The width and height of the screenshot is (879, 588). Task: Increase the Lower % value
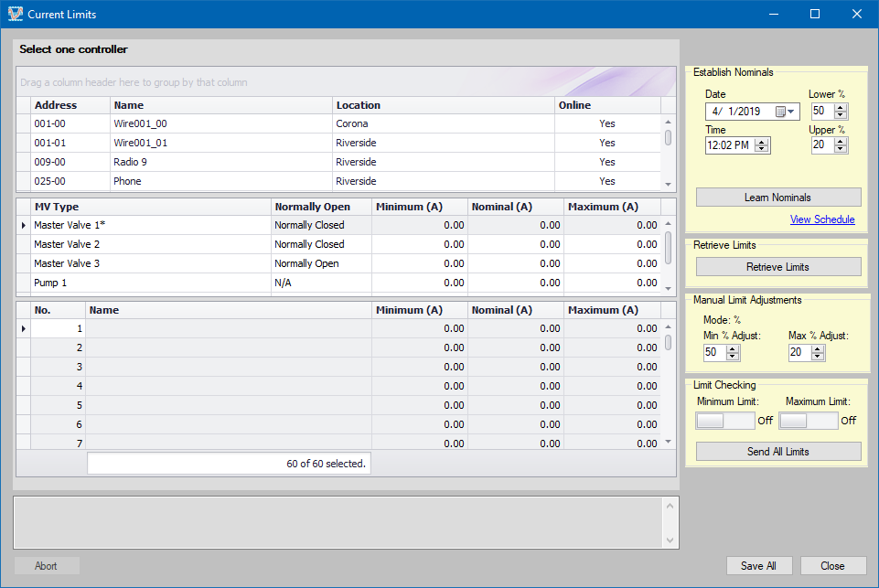[840, 108]
